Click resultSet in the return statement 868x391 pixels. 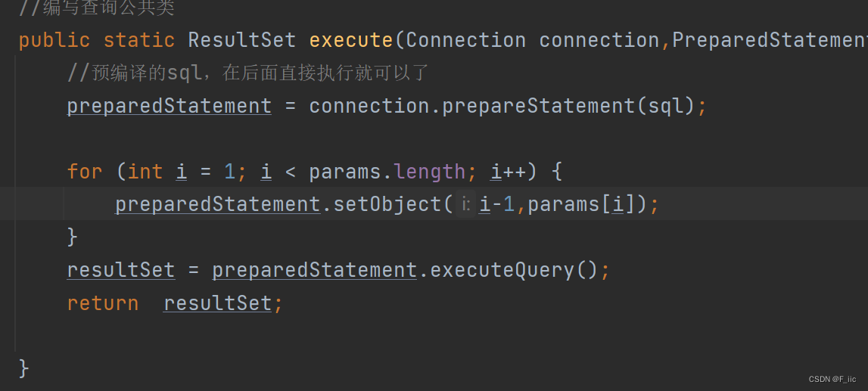217,303
